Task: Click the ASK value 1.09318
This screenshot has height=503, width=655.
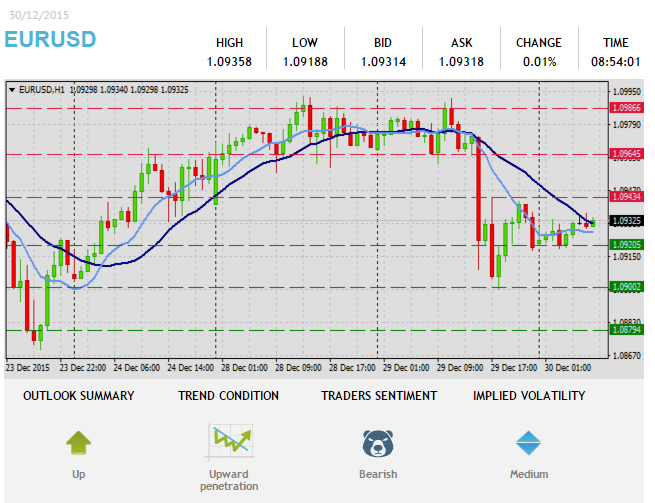Action: click(461, 62)
